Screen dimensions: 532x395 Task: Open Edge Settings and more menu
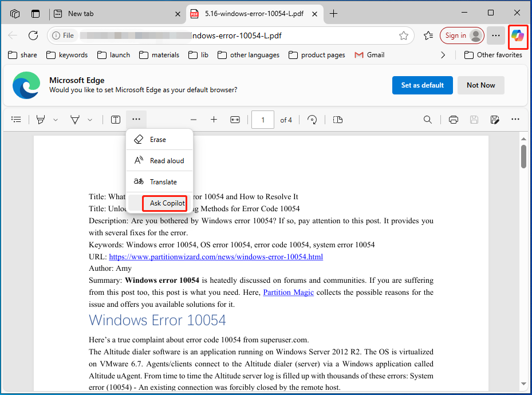click(496, 35)
